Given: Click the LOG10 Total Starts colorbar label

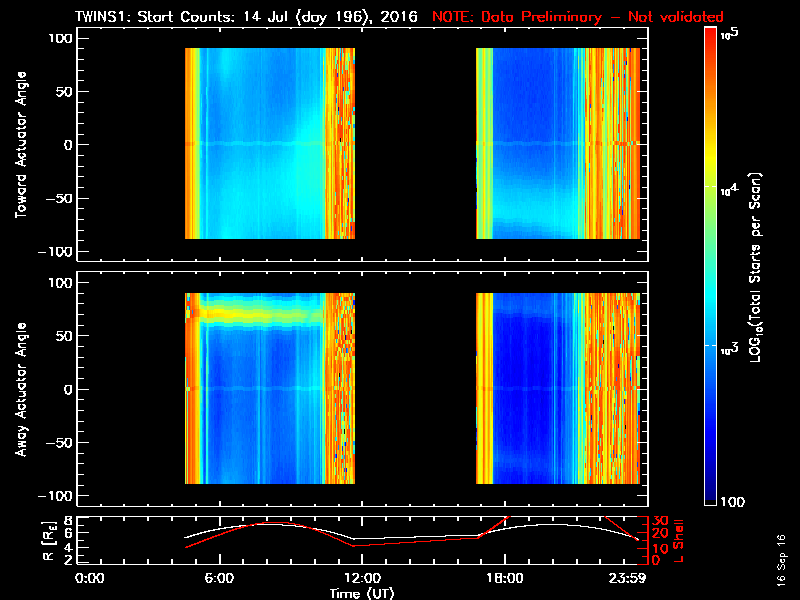Looking at the screenshot, I should [755, 267].
